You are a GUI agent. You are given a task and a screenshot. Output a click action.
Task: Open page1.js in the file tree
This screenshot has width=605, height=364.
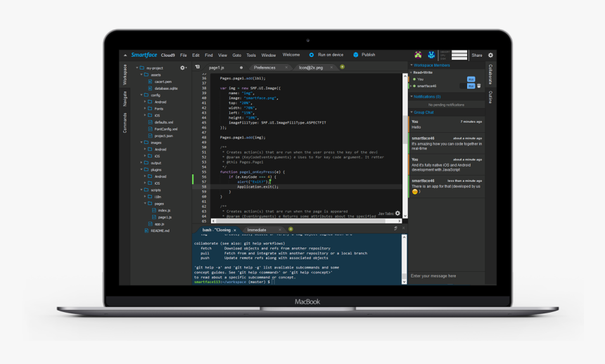coord(165,217)
